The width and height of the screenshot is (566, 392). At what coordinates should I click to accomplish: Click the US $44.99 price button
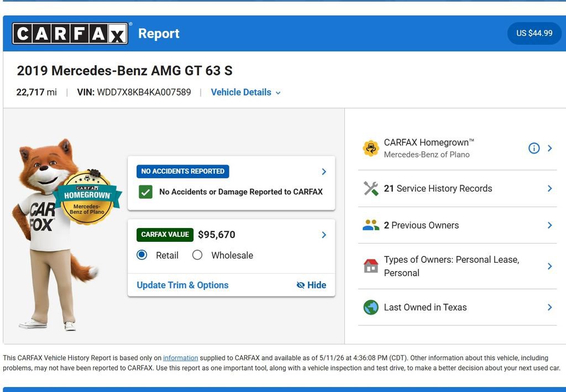(534, 33)
